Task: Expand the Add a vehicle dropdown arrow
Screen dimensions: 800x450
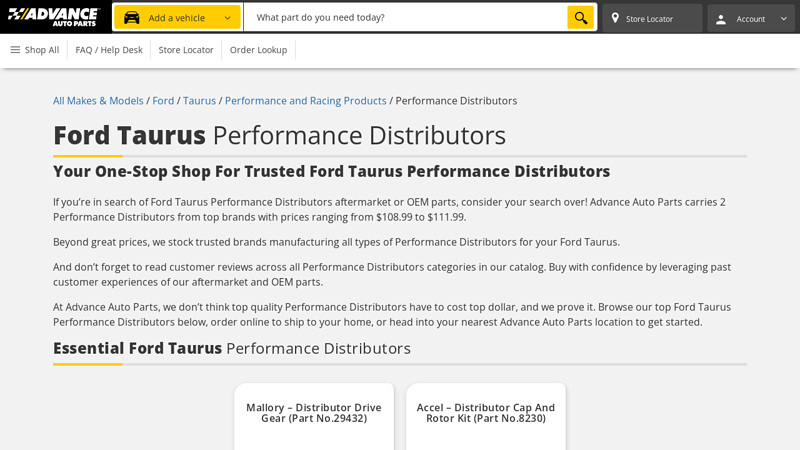Action: (228, 18)
